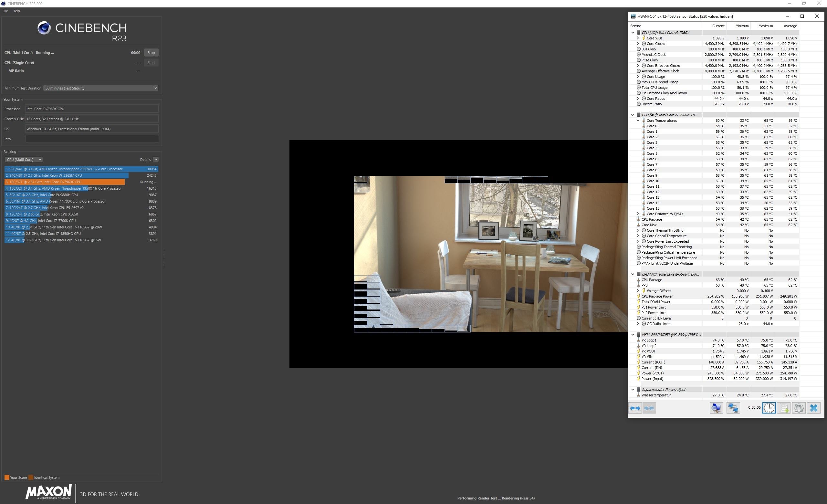
Task: Expand the Core Clocks row
Action: 638,44
